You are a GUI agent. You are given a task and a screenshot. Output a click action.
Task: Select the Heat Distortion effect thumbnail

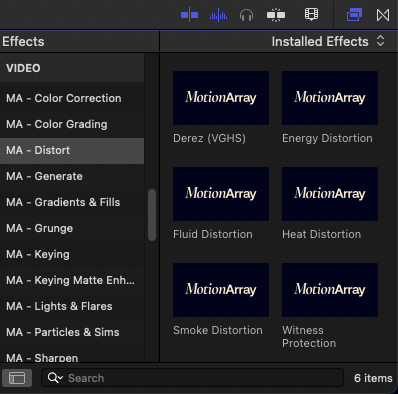tap(330, 194)
